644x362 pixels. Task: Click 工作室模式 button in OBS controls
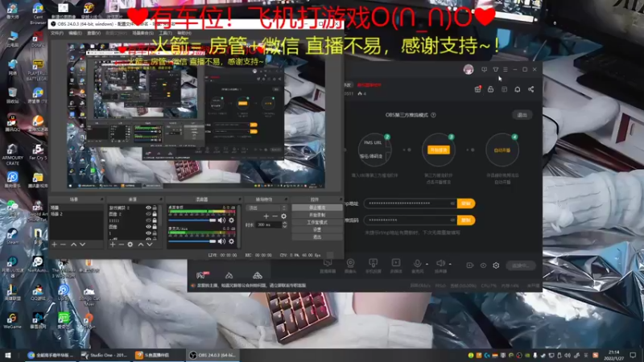coord(317,223)
